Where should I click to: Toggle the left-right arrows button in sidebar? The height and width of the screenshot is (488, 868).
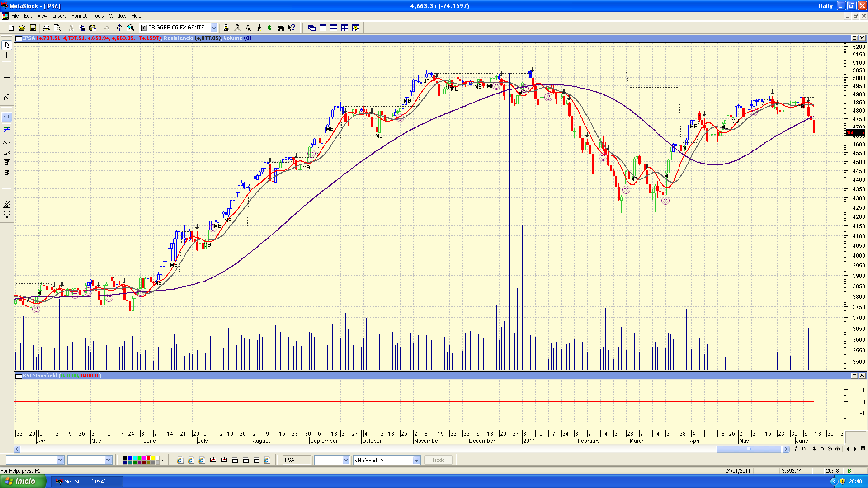7,117
